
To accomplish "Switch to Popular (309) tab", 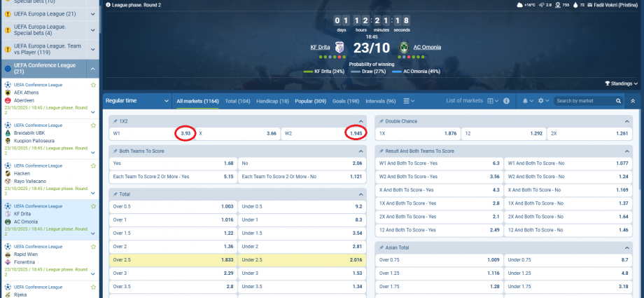I will (311, 101).
